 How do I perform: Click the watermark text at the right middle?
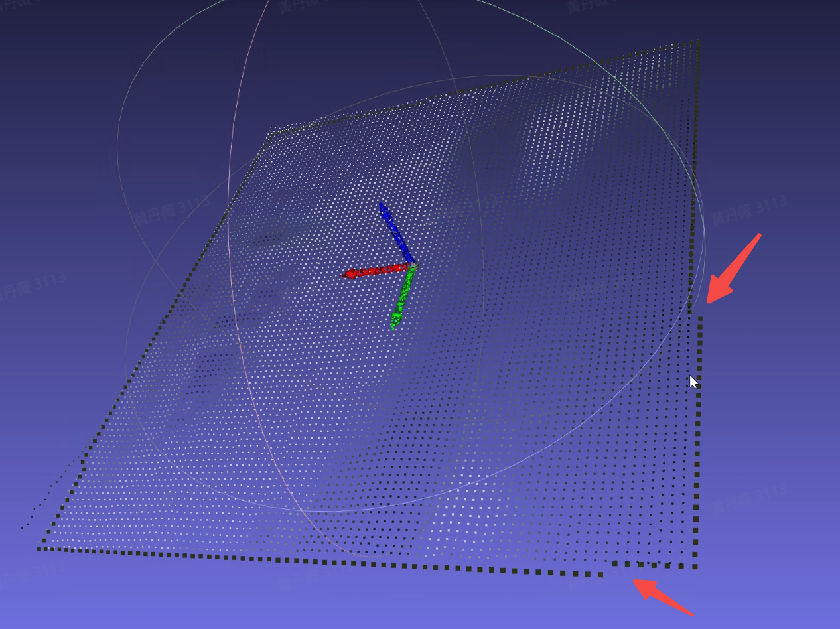coord(748,210)
